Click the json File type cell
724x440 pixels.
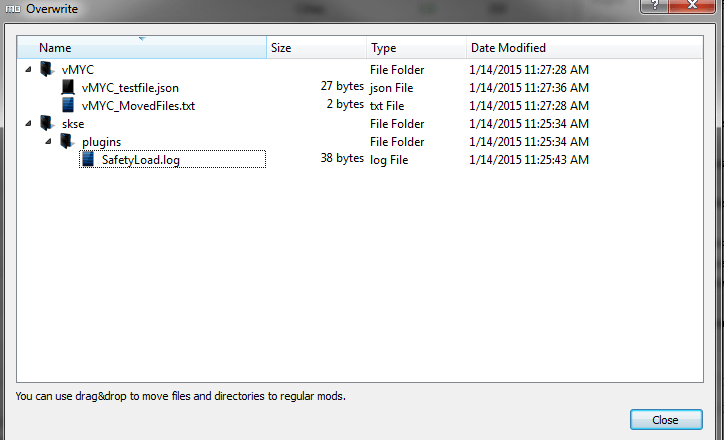point(392,88)
